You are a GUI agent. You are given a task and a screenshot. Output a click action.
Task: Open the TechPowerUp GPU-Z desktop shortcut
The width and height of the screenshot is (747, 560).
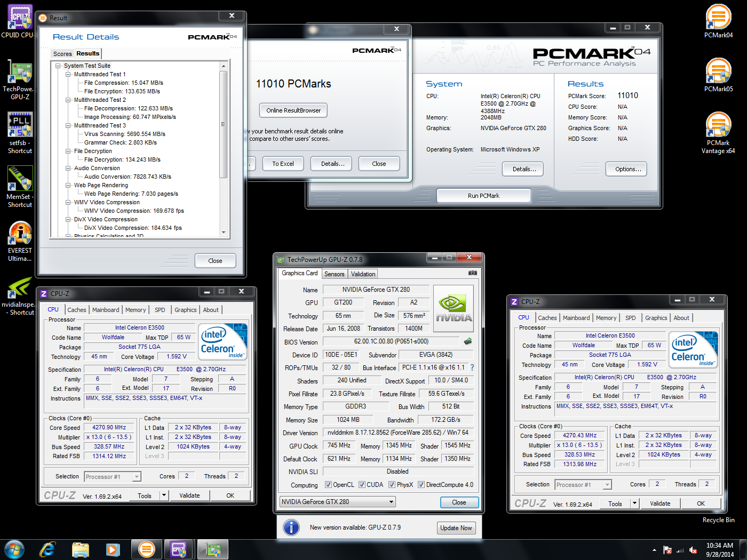point(20,79)
